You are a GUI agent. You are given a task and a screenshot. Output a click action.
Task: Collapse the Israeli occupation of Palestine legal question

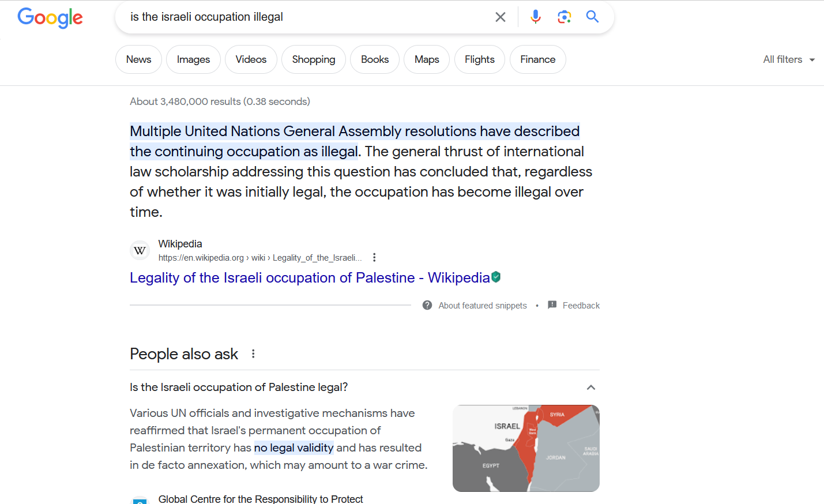click(591, 388)
